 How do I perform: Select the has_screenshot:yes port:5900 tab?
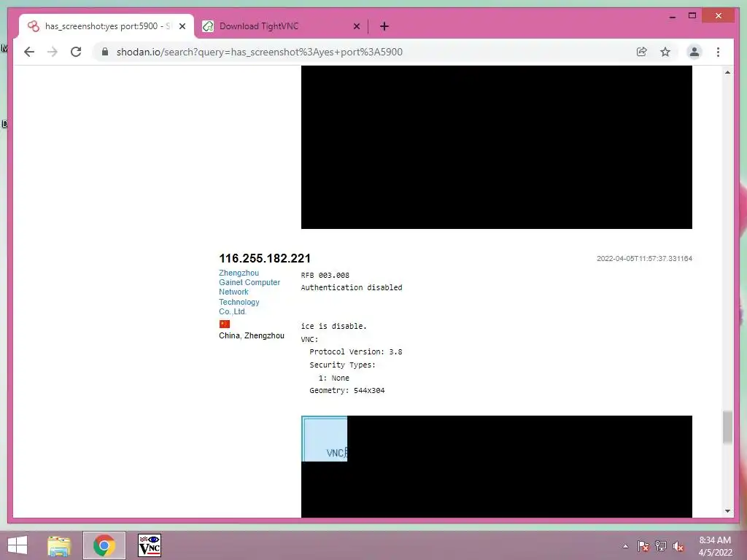[x=107, y=27]
